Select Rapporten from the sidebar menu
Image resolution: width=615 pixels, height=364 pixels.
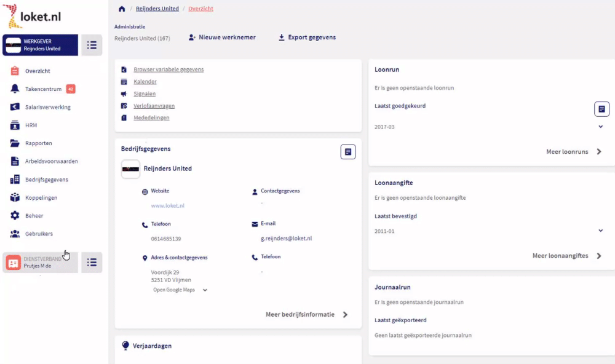tap(38, 143)
